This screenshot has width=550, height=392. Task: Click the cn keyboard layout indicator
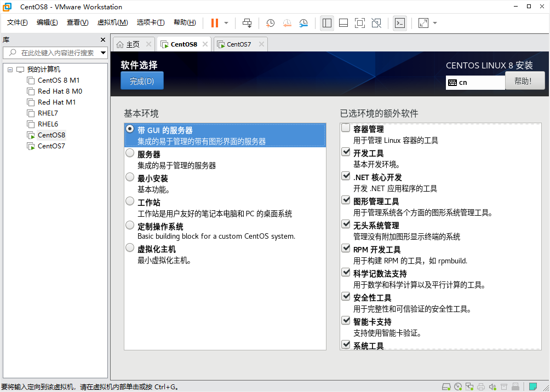pyautogui.click(x=475, y=83)
